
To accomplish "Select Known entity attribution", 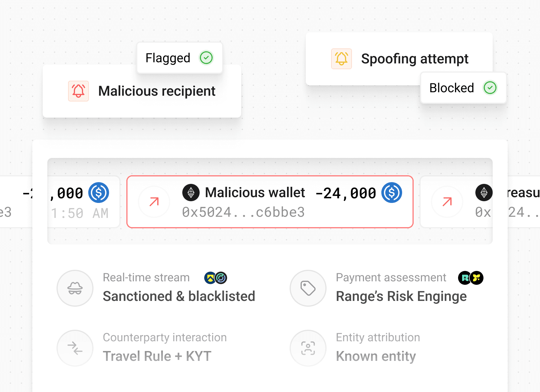I will pos(376,356).
